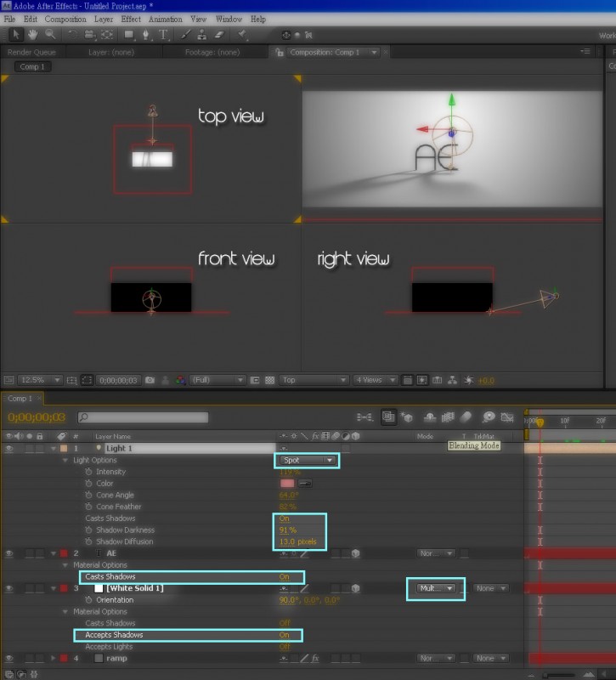Open the File menu
Viewport: 616px width, 680px height.
[x=9, y=19]
